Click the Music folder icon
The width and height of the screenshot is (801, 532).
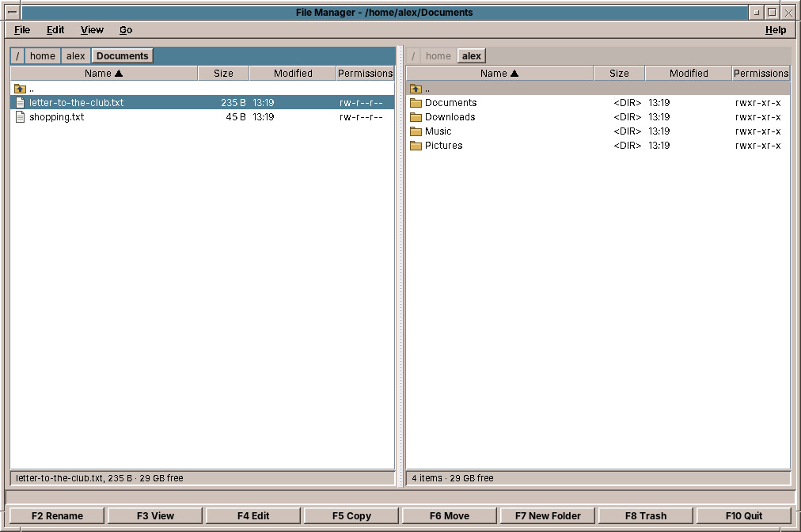click(416, 131)
